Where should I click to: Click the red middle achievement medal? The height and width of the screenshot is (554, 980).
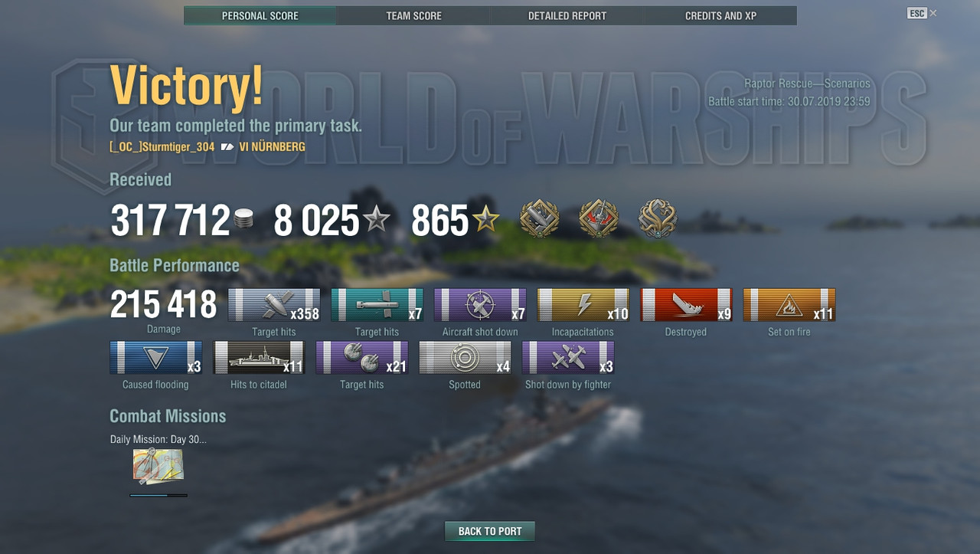[x=599, y=219]
